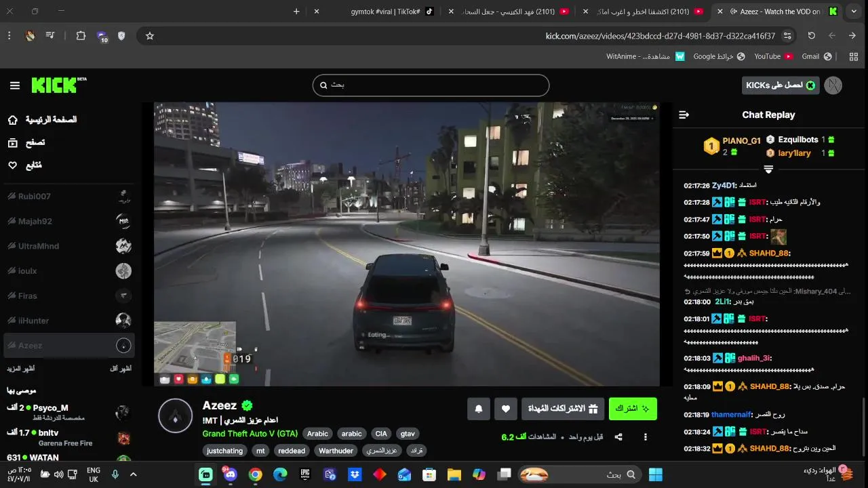868x488 pixels.
Task: Click in the Kick search field
Action: tap(431, 85)
